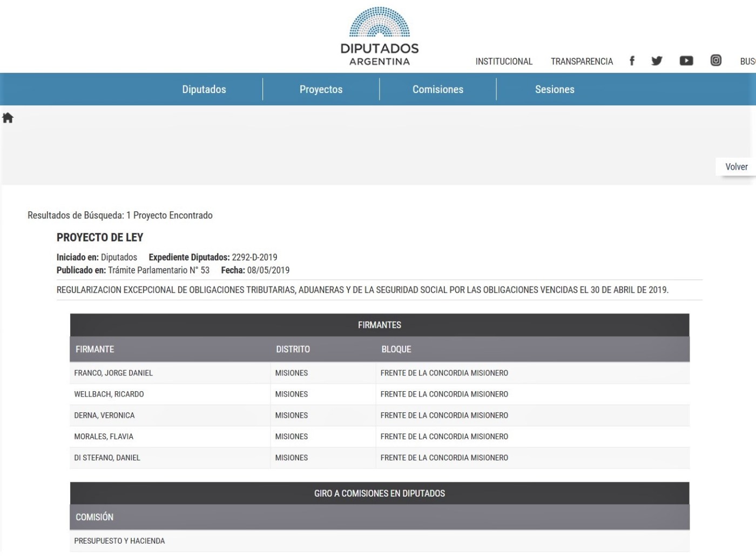
Task: Open the TRANSPARENCIA link
Action: [582, 62]
